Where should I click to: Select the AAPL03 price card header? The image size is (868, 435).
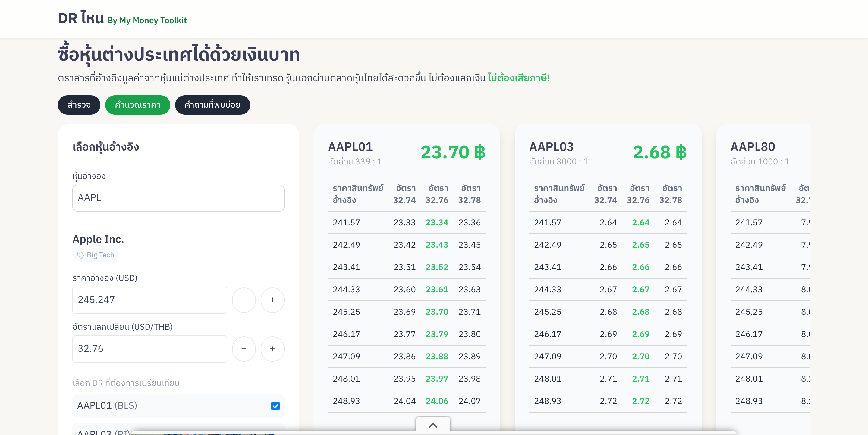pos(551,147)
